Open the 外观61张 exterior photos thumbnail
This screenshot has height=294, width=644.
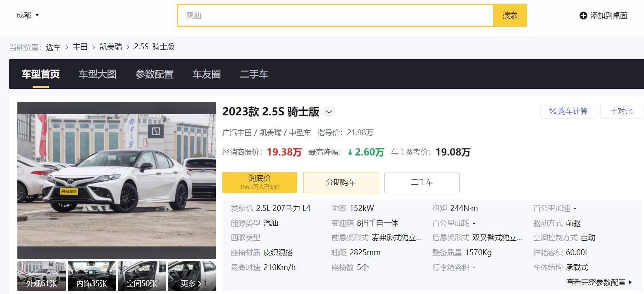click(x=41, y=276)
